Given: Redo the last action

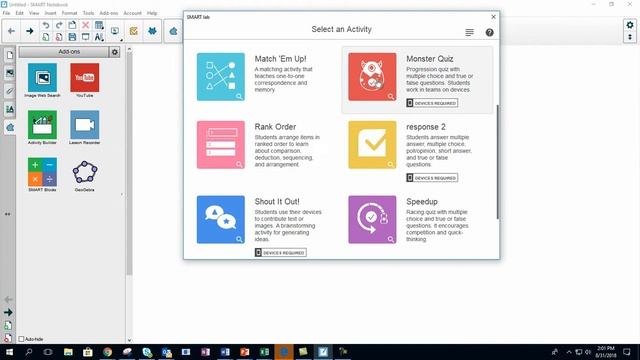Looking at the screenshot, I should [59, 25].
